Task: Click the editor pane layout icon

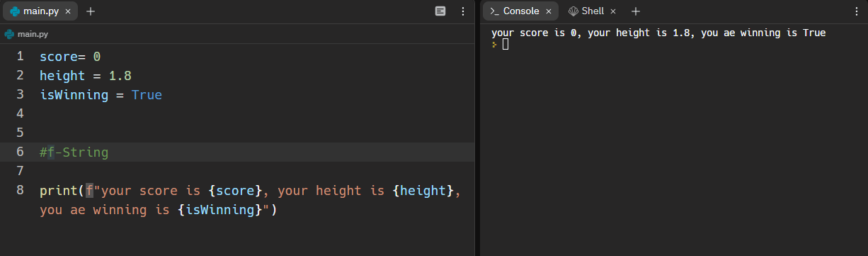Action: (x=440, y=11)
